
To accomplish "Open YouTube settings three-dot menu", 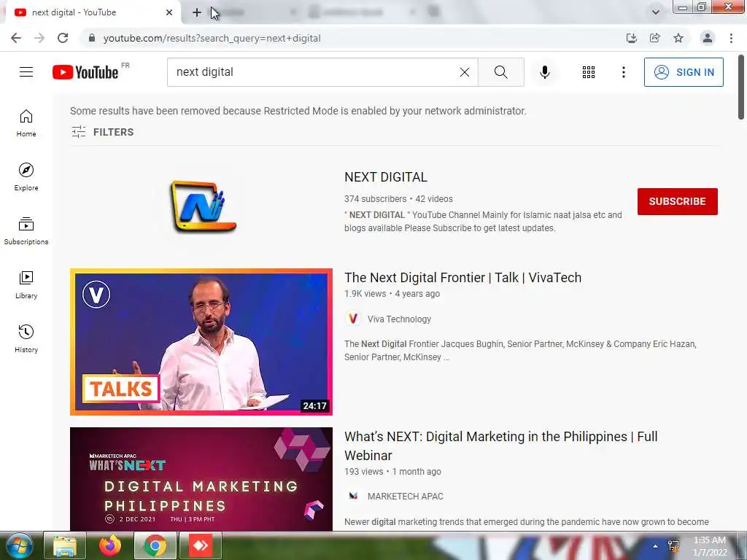I will click(x=623, y=72).
